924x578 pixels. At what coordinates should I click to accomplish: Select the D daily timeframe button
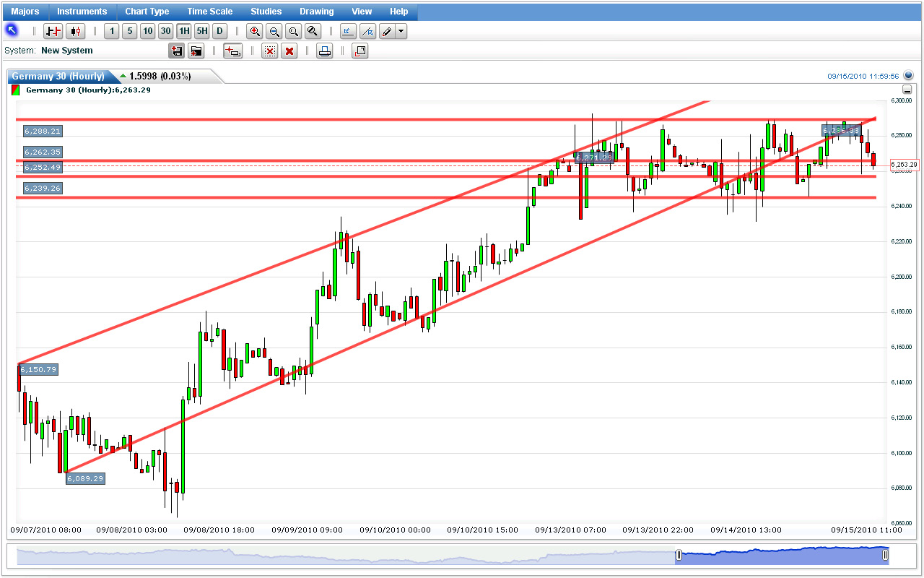click(219, 31)
